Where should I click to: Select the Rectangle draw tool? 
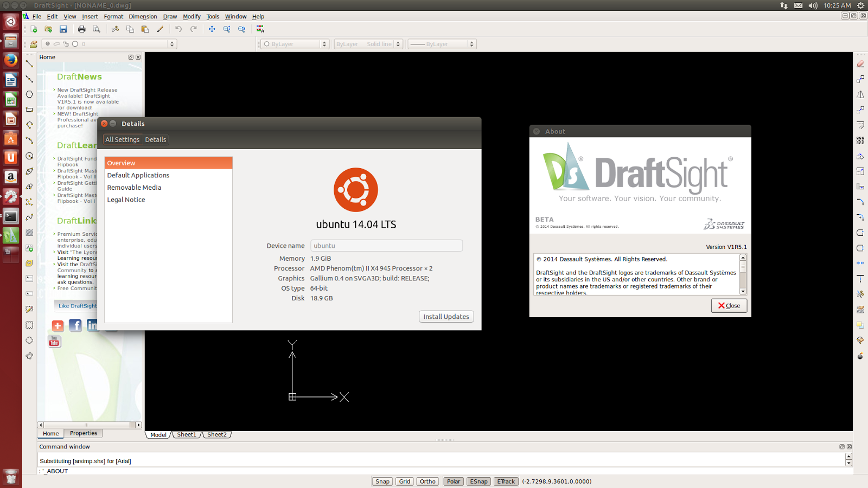[29, 110]
